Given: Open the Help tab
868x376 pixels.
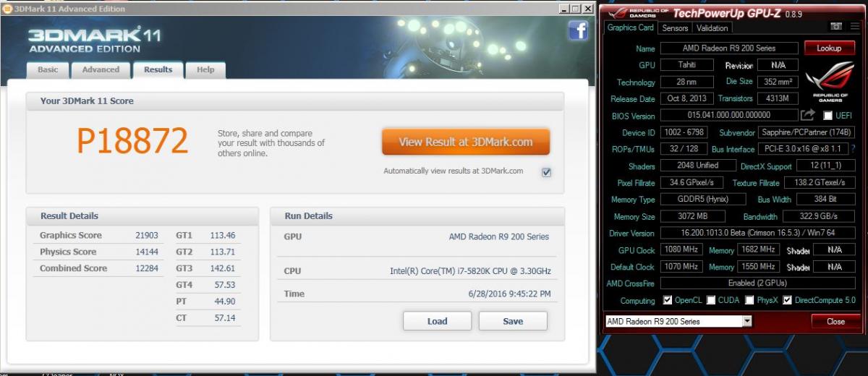Looking at the screenshot, I should coord(205,69).
